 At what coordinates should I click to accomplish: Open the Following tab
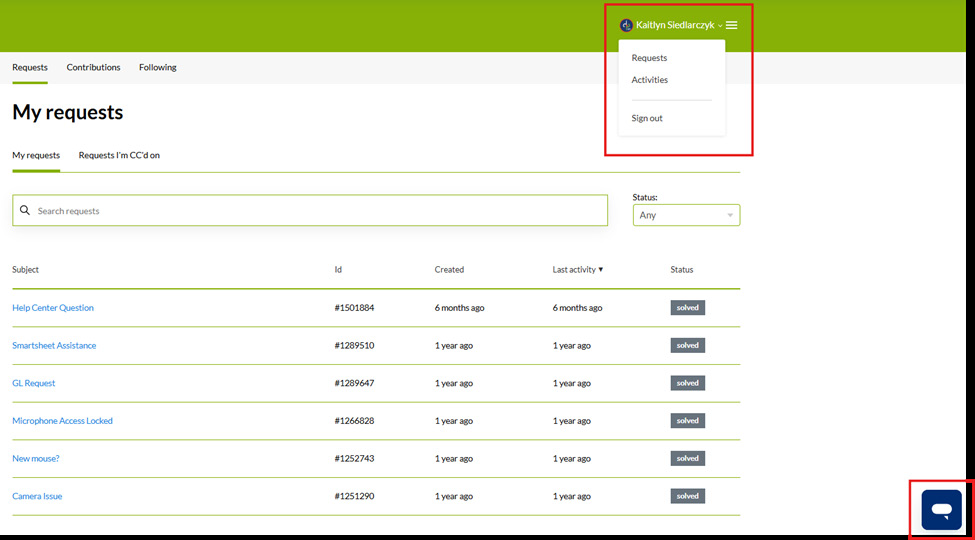coord(157,68)
